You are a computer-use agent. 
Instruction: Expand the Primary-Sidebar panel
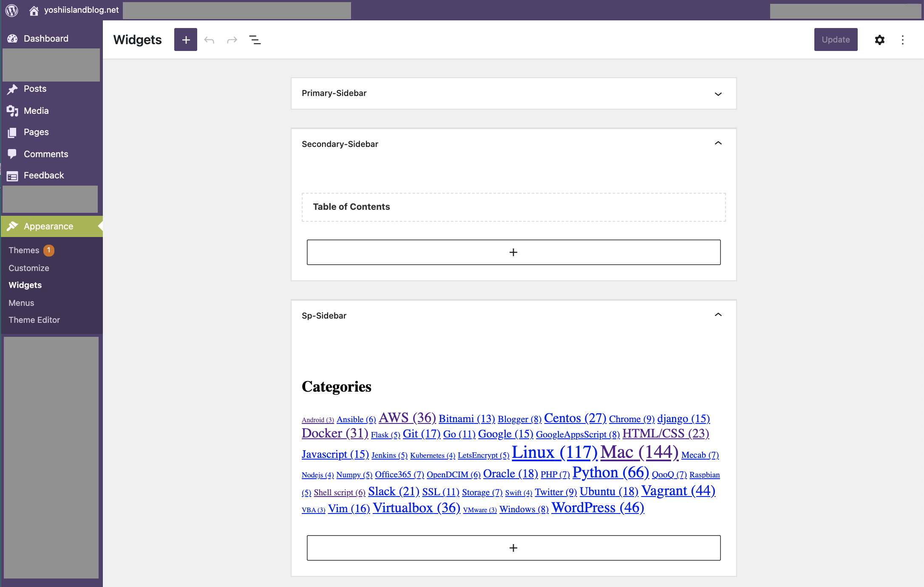coord(718,94)
